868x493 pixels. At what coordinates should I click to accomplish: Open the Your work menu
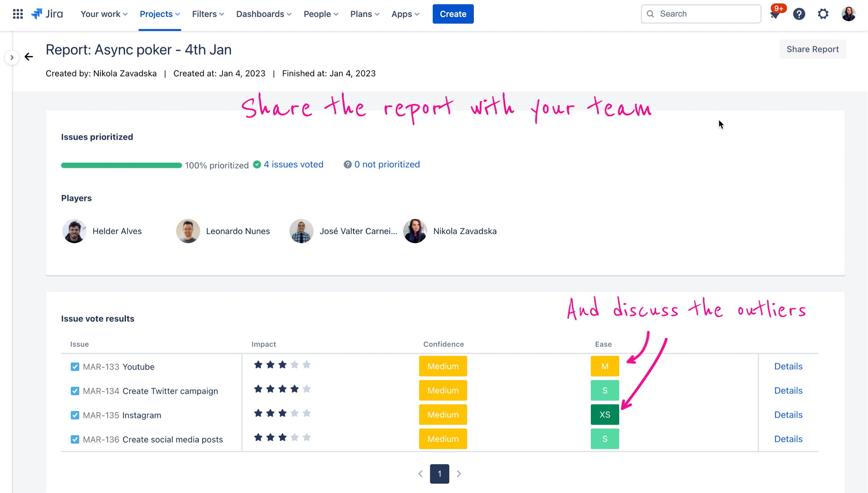click(103, 14)
